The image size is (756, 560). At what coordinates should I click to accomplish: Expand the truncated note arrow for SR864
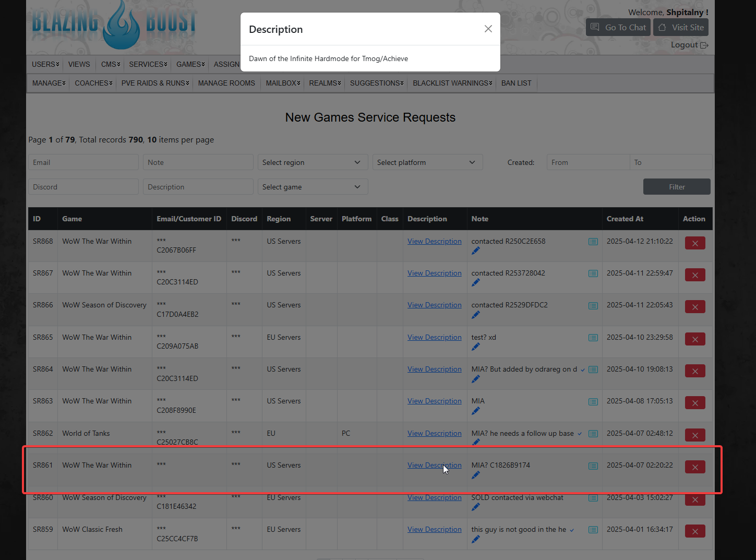583,370
